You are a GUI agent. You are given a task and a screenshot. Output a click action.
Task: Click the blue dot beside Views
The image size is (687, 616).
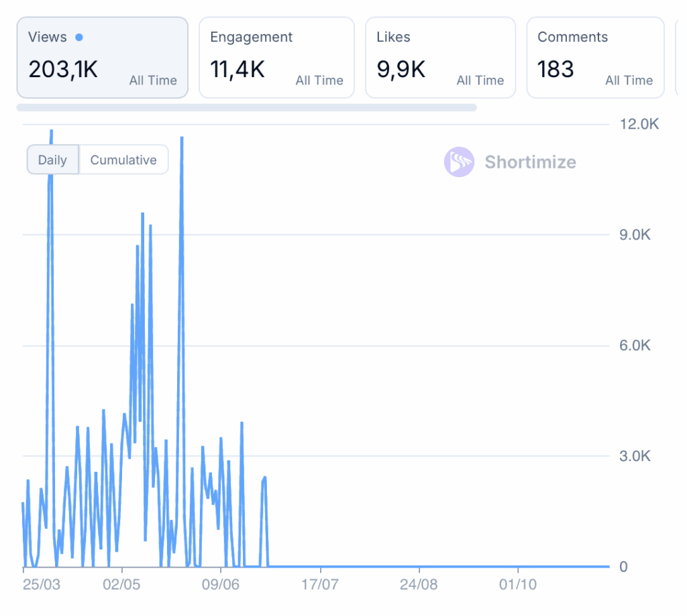pyautogui.click(x=79, y=38)
